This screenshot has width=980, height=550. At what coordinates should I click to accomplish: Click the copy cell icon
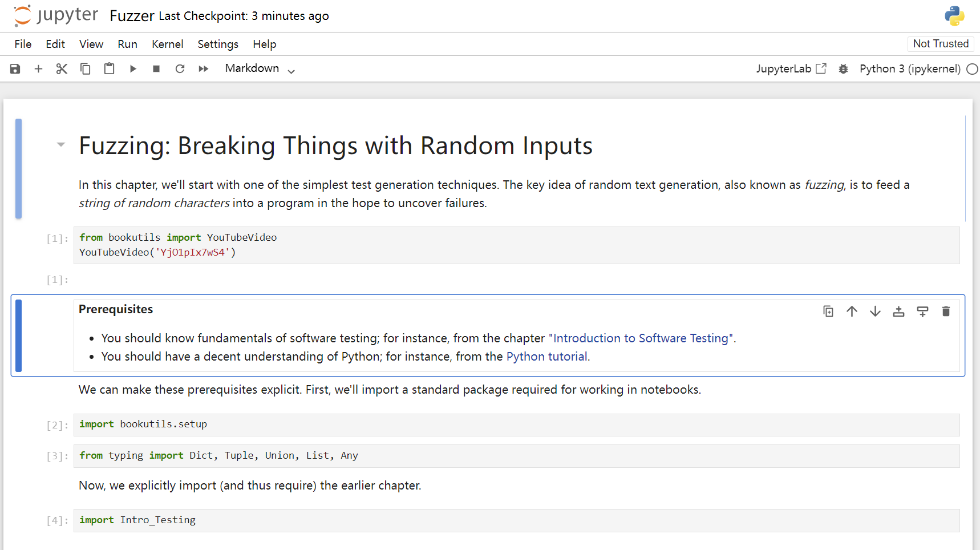tap(86, 69)
